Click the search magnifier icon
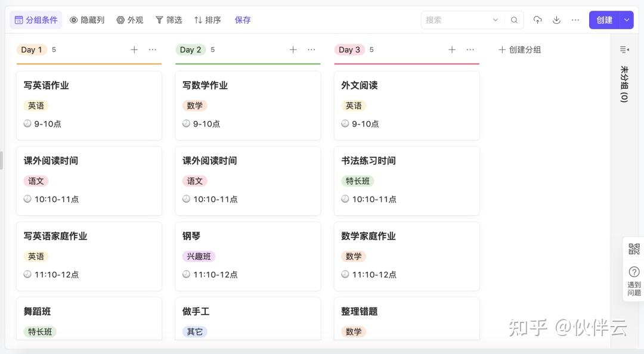This screenshot has height=354, width=644. coord(514,20)
